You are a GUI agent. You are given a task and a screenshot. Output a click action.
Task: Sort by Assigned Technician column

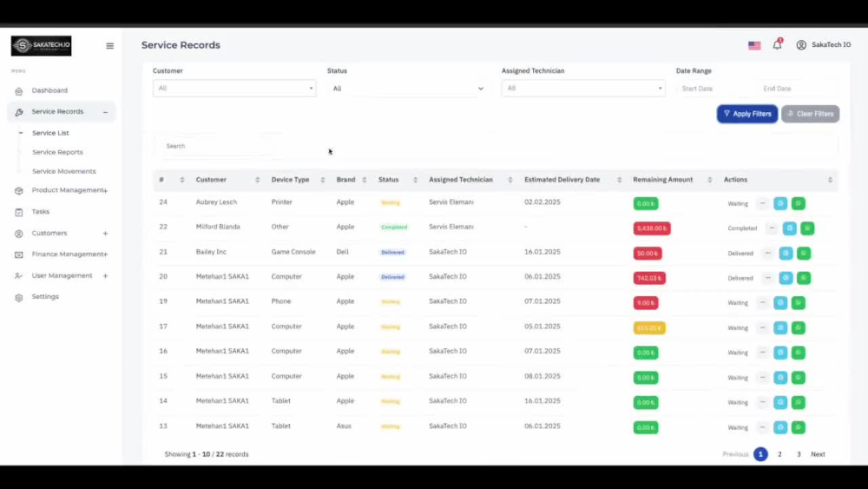point(470,180)
